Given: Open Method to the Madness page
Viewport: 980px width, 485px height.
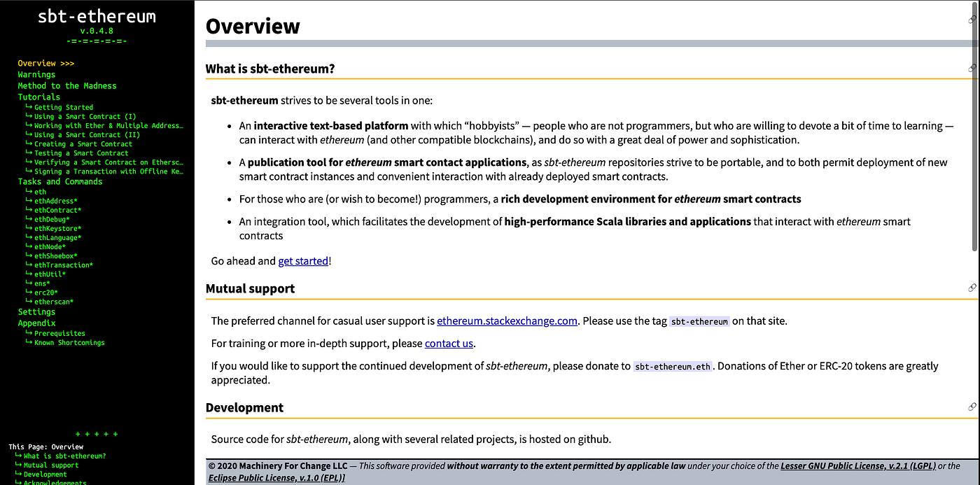Looking at the screenshot, I should tap(67, 85).
